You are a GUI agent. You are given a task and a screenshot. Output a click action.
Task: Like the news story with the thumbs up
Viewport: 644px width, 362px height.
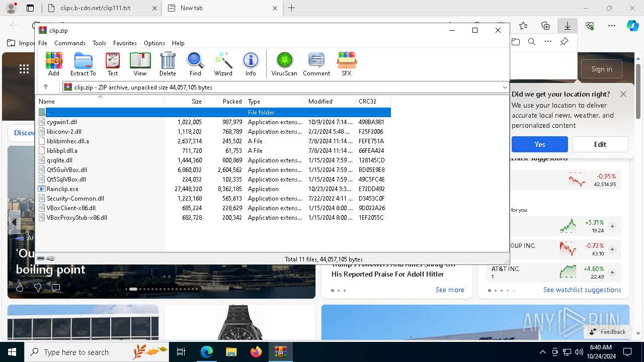20,288
